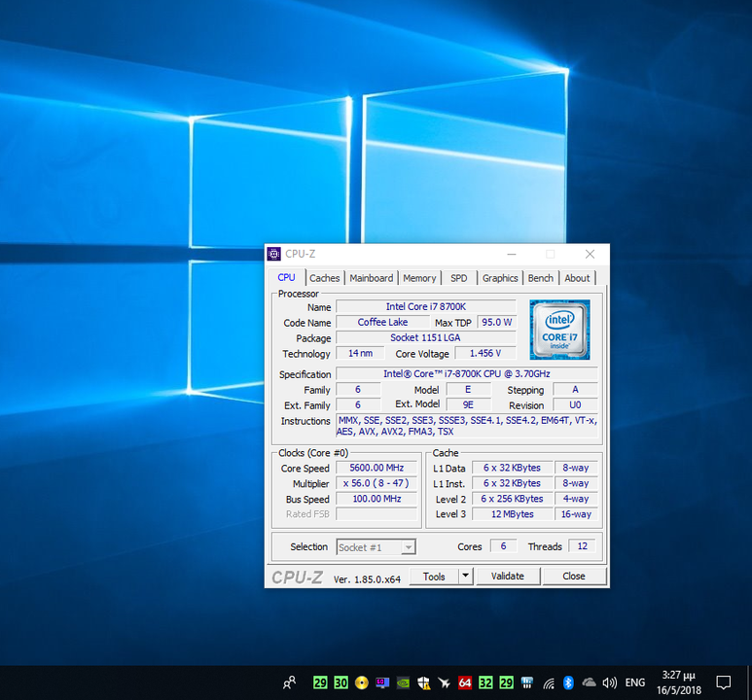Minimize the CPU-Z window
Image resolution: width=752 pixels, height=700 pixels.
pos(512,254)
